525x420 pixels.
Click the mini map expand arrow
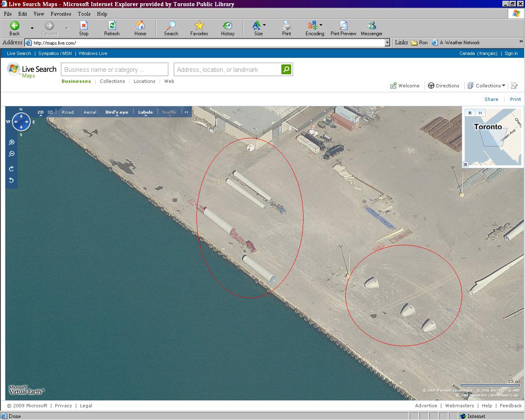tap(465, 165)
